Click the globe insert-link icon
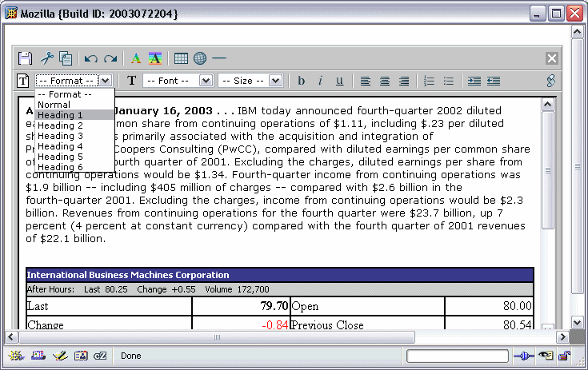Viewport: 588px width, 370px height. [x=200, y=58]
